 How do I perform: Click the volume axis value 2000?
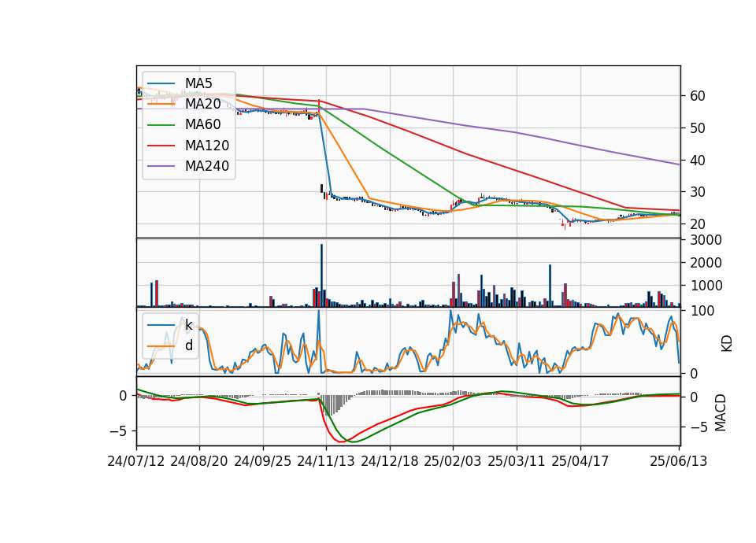[x=706, y=263]
